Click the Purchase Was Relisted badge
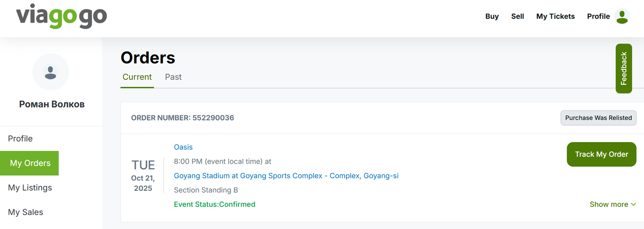The height and width of the screenshot is (229, 644). tap(599, 118)
